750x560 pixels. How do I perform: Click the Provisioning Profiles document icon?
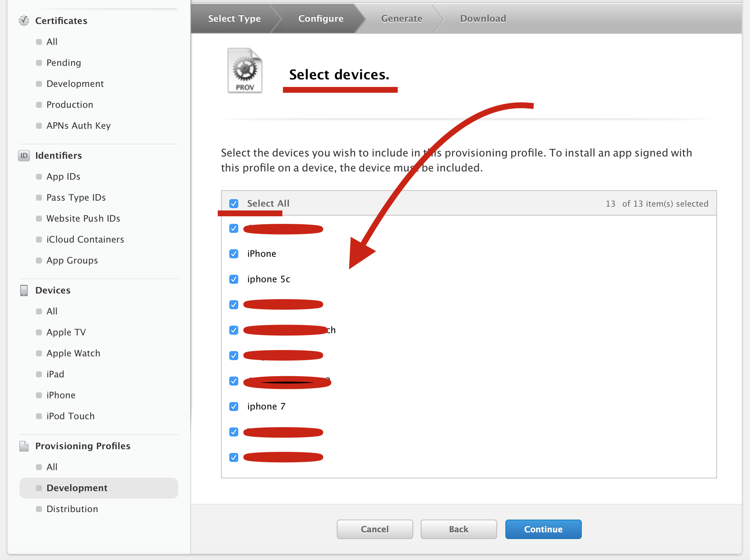coord(24,446)
